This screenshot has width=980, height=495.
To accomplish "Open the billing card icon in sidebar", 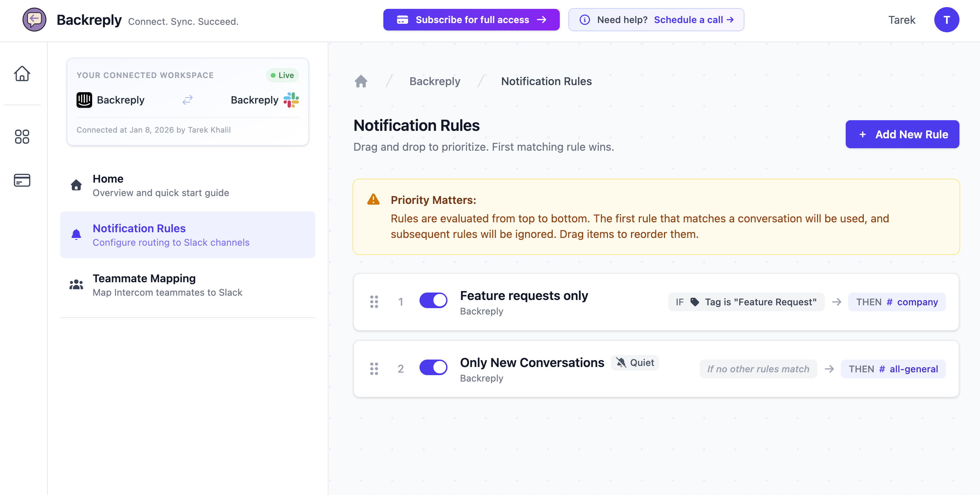I will (x=22, y=180).
